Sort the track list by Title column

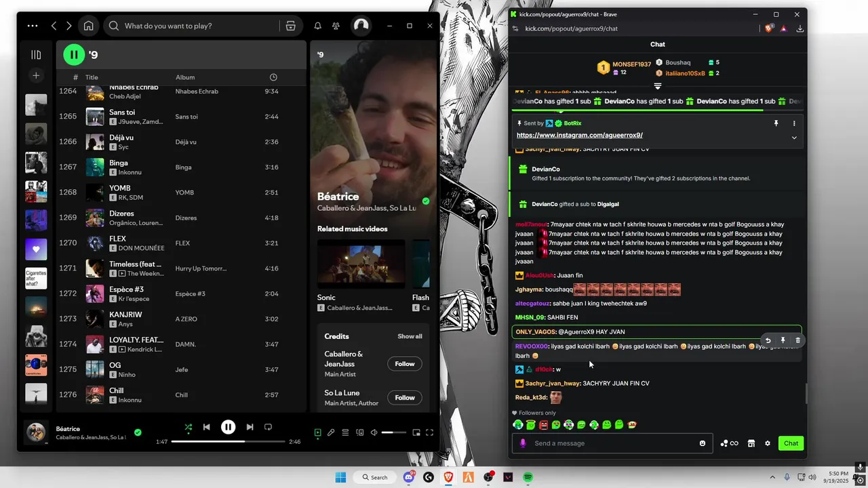(92, 77)
